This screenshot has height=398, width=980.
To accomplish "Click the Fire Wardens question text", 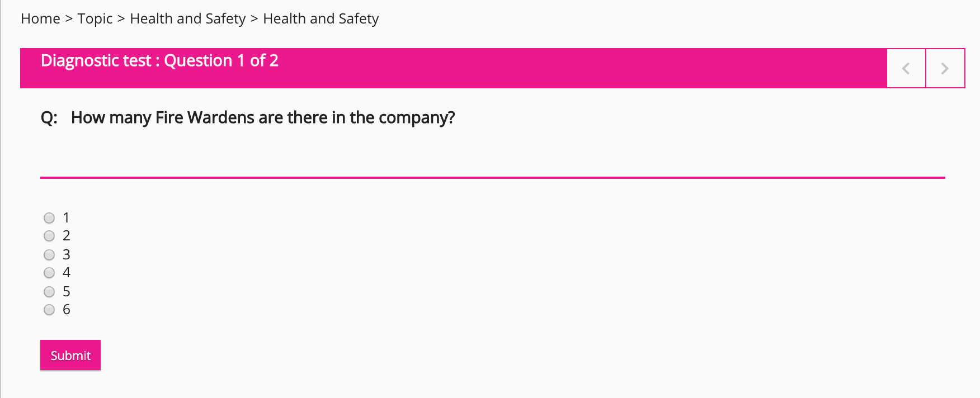I will coord(263,117).
